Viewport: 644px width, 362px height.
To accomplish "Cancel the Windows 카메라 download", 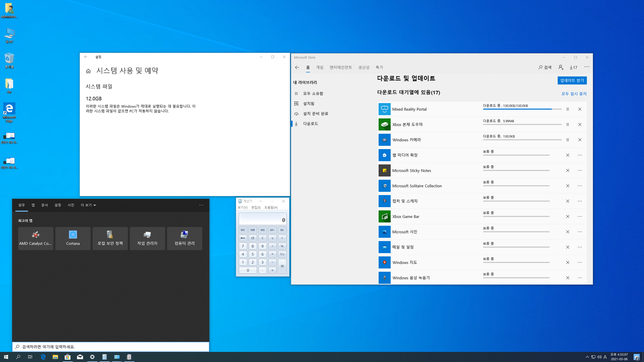I will point(580,140).
